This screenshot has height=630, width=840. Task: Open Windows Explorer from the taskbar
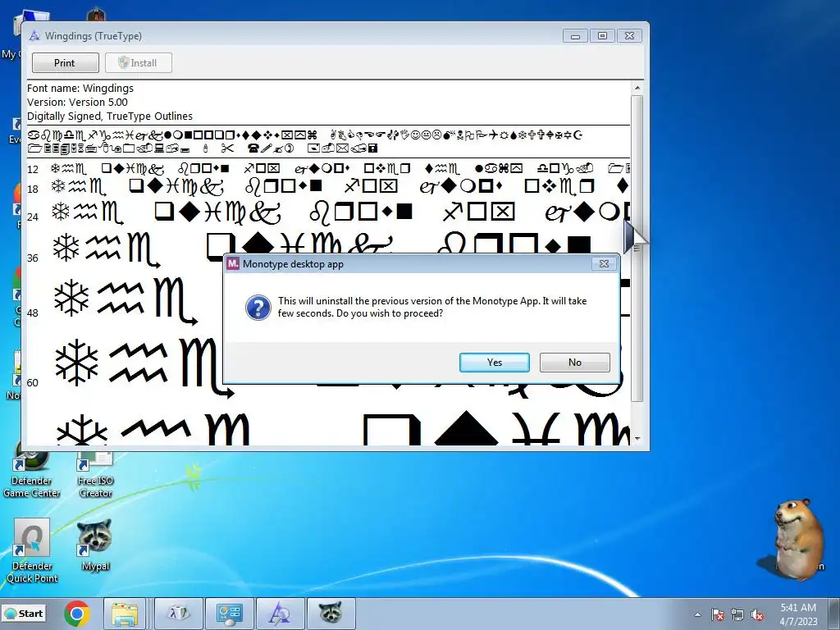pyautogui.click(x=125, y=614)
